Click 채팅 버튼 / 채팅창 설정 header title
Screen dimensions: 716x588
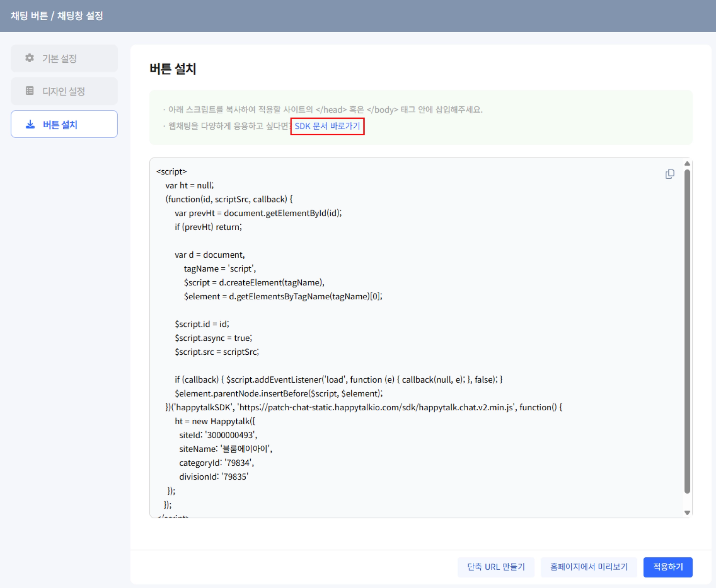57,16
